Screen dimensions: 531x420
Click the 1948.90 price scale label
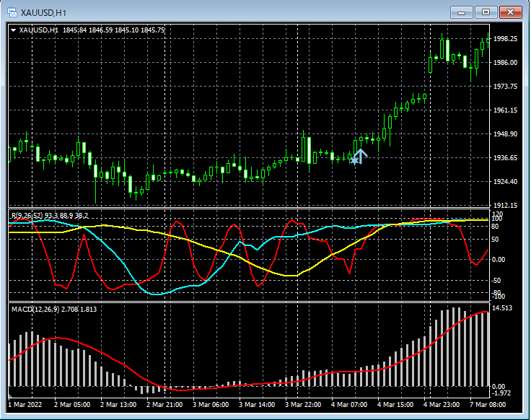505,134
